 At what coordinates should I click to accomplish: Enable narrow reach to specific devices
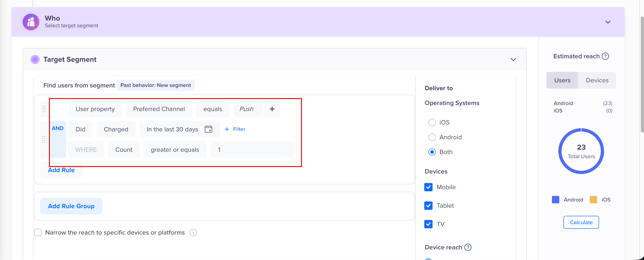click(38, 232)
